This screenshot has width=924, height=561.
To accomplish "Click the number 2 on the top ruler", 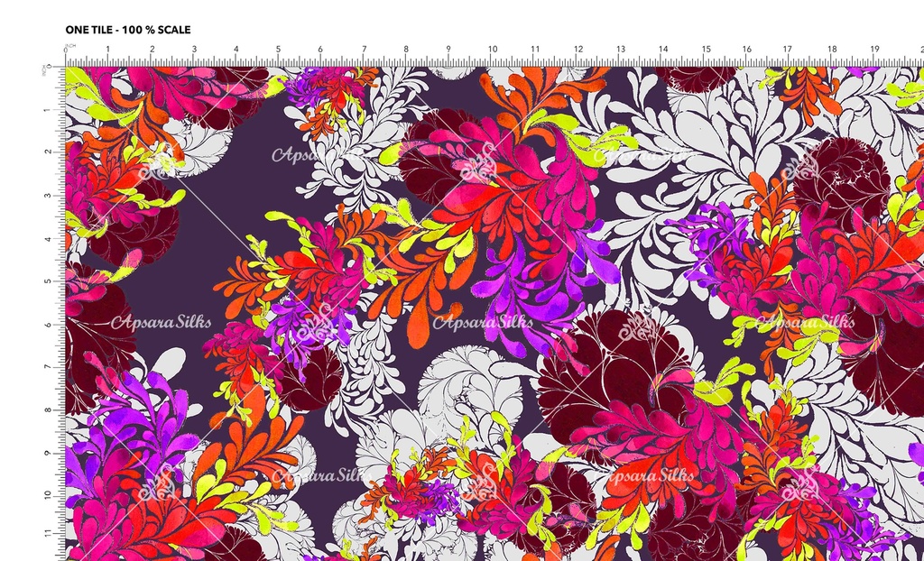I will pyautogui.click(x=152, y=50).
